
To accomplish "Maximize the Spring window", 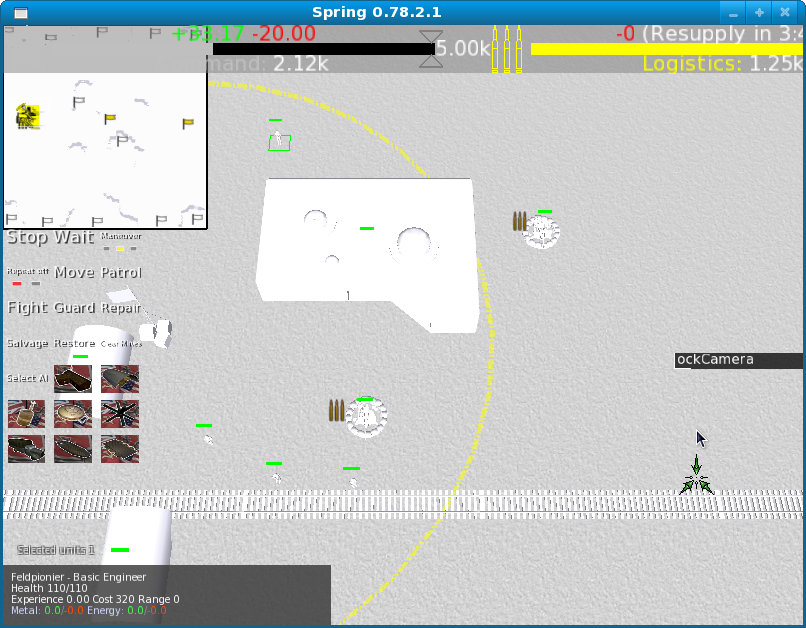I will coord(759,13).
